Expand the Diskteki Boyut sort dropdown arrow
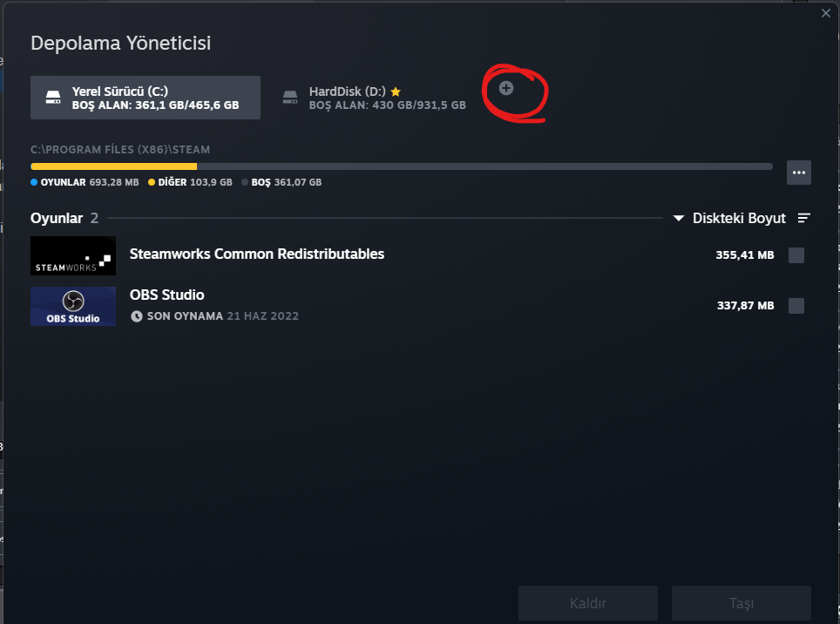 [x=678, y=218]
